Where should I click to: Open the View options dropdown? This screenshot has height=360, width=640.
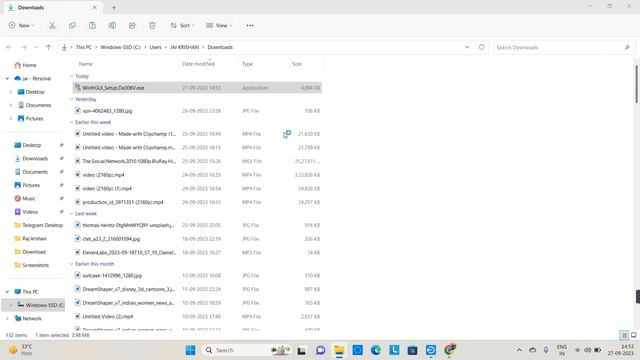[219, 25]
